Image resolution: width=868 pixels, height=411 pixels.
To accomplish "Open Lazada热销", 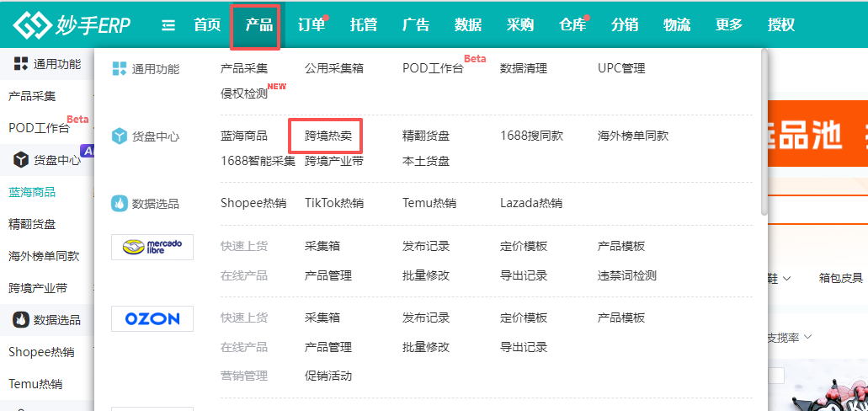I will 531,203.
